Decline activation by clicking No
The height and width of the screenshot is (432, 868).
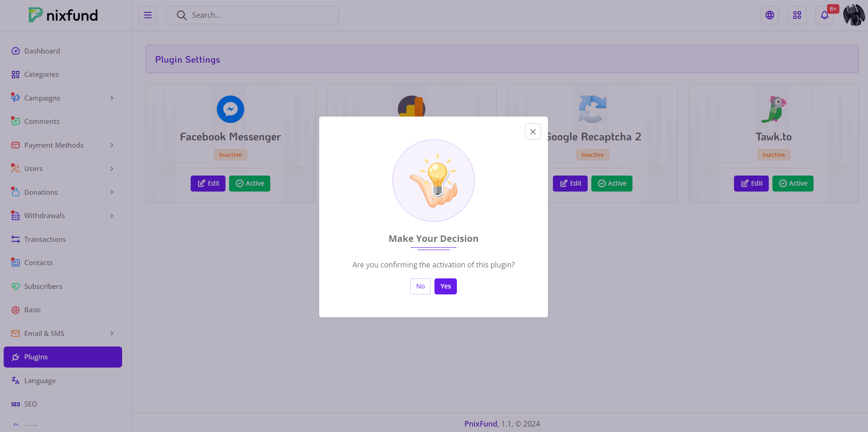pos(420,286)
